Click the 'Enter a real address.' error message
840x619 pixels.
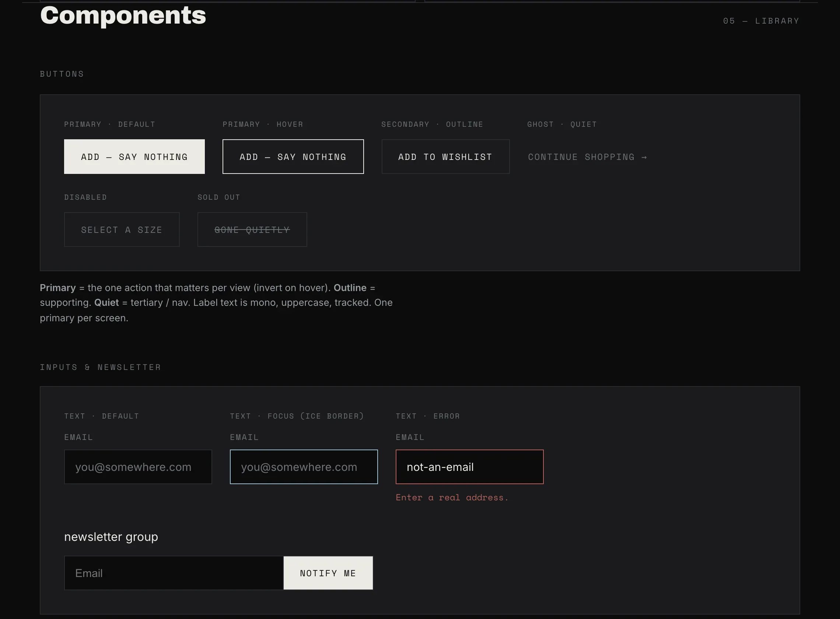(x=452, y=498)
